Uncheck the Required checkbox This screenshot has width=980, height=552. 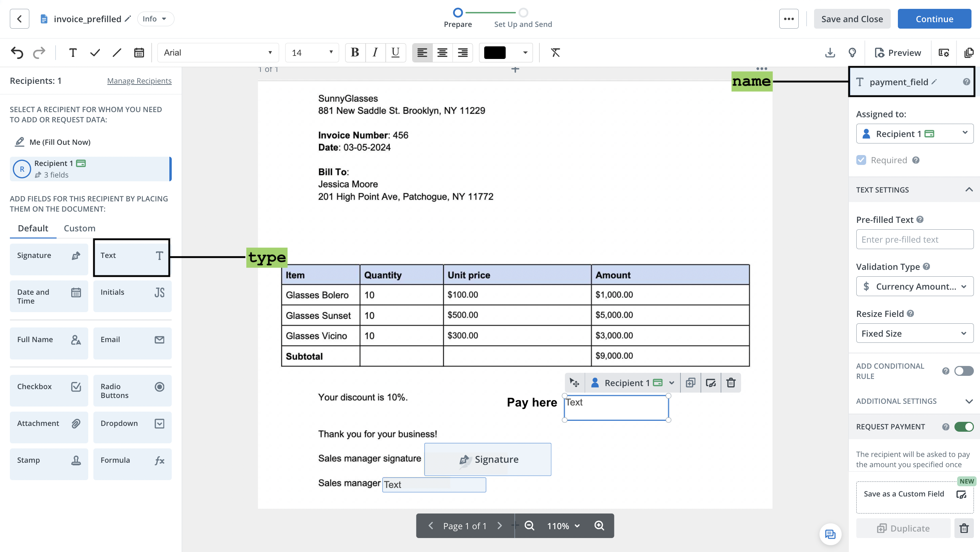coord(861,160)
